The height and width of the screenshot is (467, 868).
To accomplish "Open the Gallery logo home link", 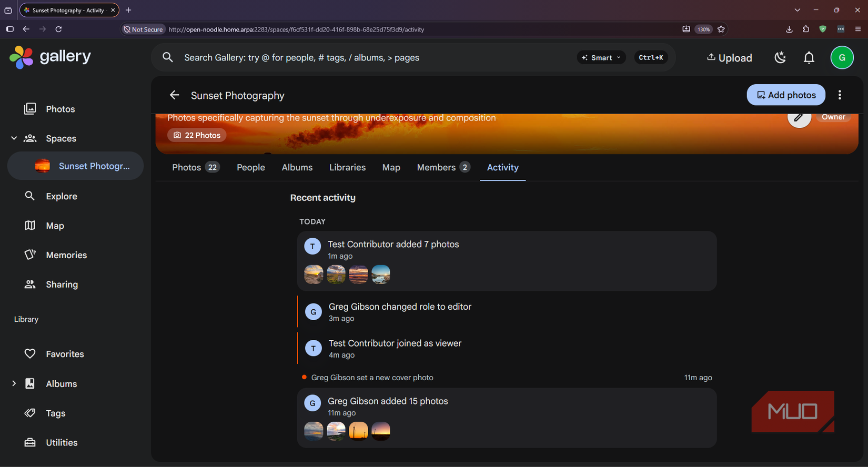I will coord(51,57).
